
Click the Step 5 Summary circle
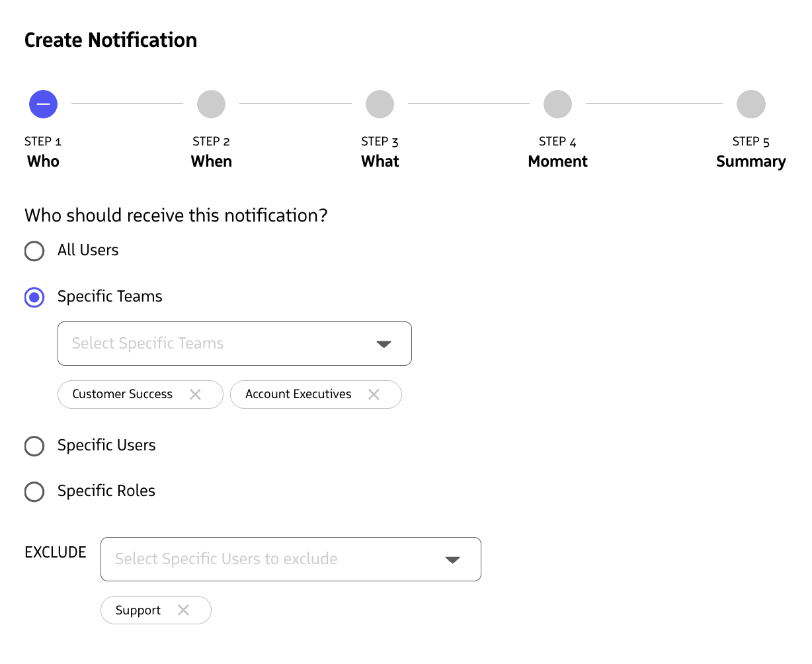751,104
